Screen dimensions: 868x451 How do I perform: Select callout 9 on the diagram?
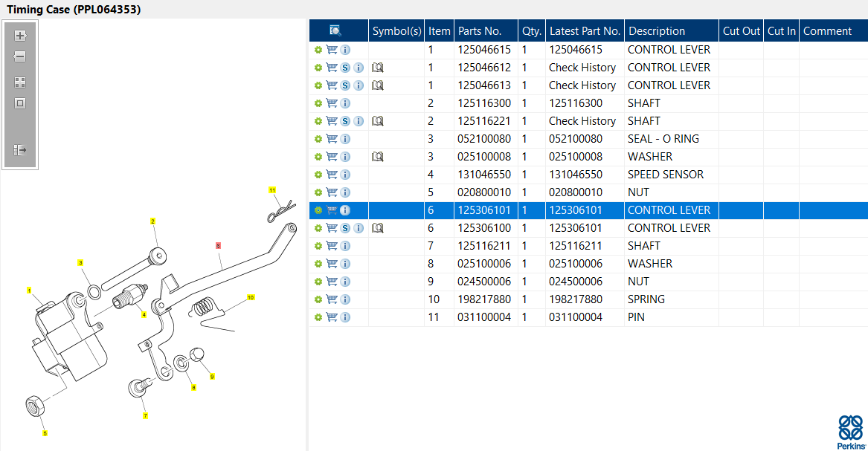coord(212,377)
